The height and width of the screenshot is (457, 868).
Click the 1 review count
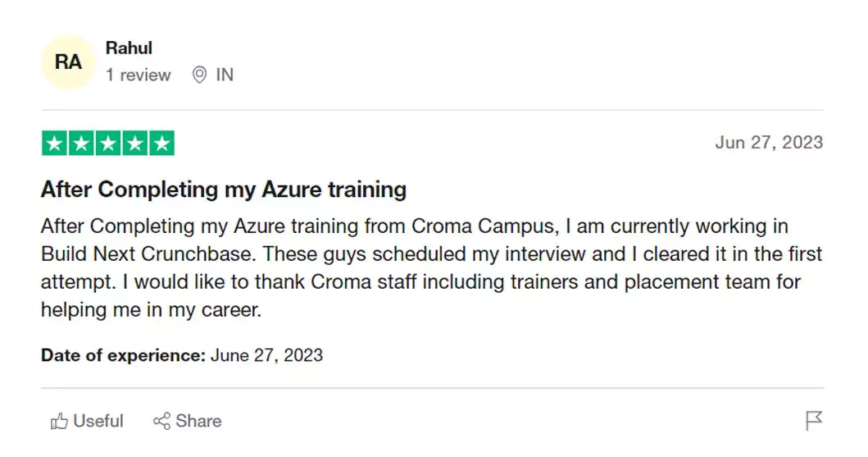click(139, 75)
